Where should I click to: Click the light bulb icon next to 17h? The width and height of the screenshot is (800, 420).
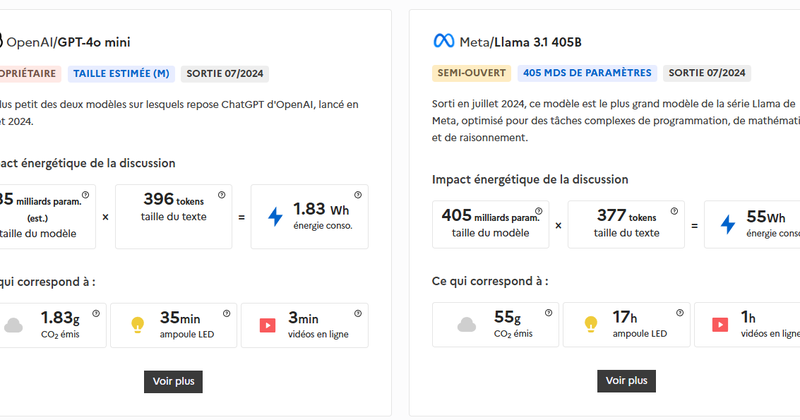[x=591, y=325]
